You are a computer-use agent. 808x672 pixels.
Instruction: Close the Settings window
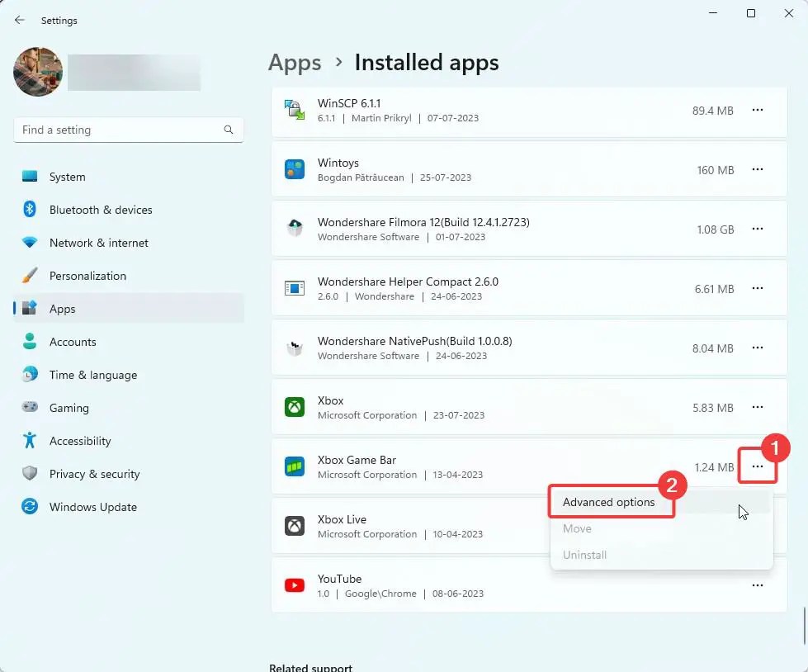point(789,13)
